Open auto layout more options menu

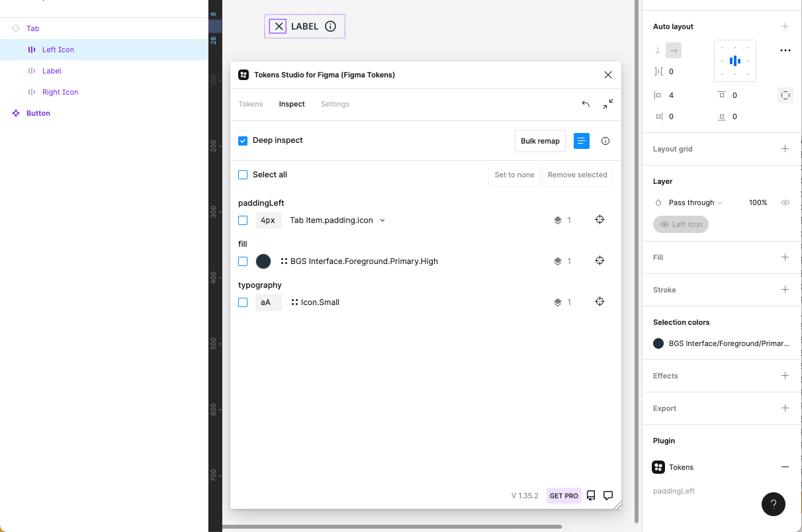(x=785, y=50)
